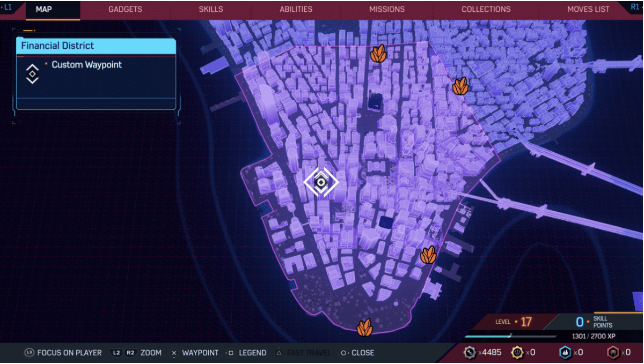Switch to the SKILLS tab

click(x=211, y=9)
